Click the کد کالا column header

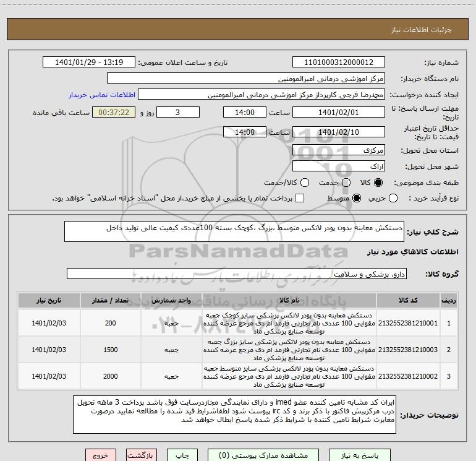coord(408,301)
